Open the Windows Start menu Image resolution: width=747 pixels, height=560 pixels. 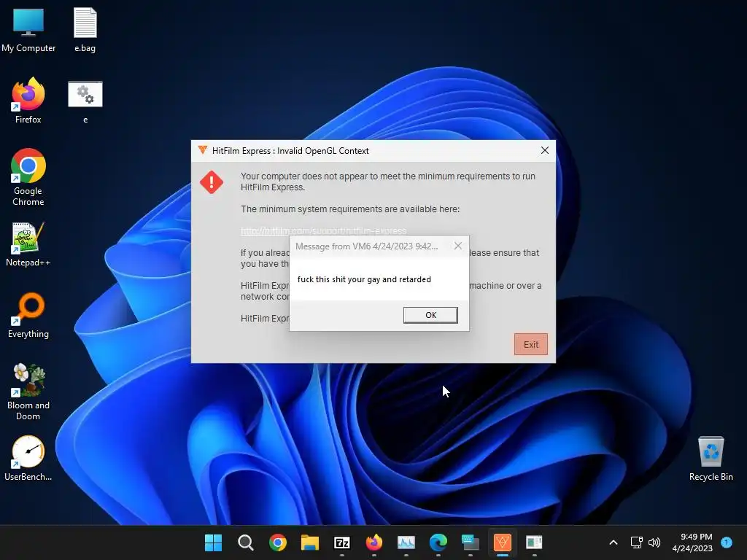click(x=213, y=542)
